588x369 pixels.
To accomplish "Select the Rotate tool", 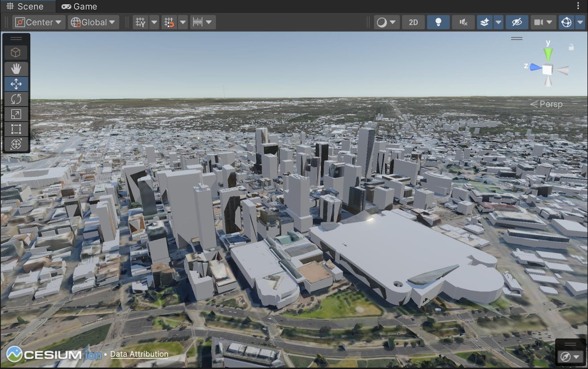I will click(16, 99).
